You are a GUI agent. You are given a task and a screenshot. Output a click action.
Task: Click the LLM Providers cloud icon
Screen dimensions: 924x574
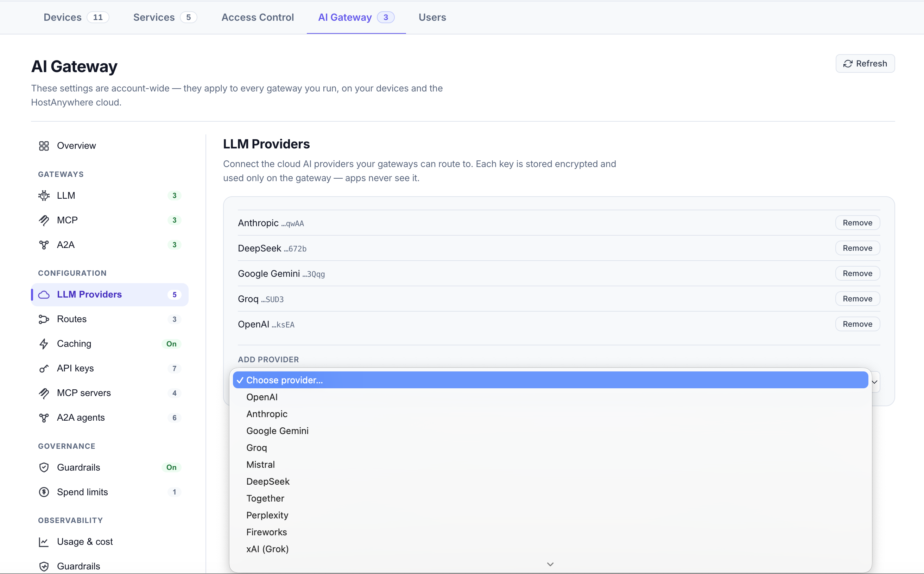(44, 295)
